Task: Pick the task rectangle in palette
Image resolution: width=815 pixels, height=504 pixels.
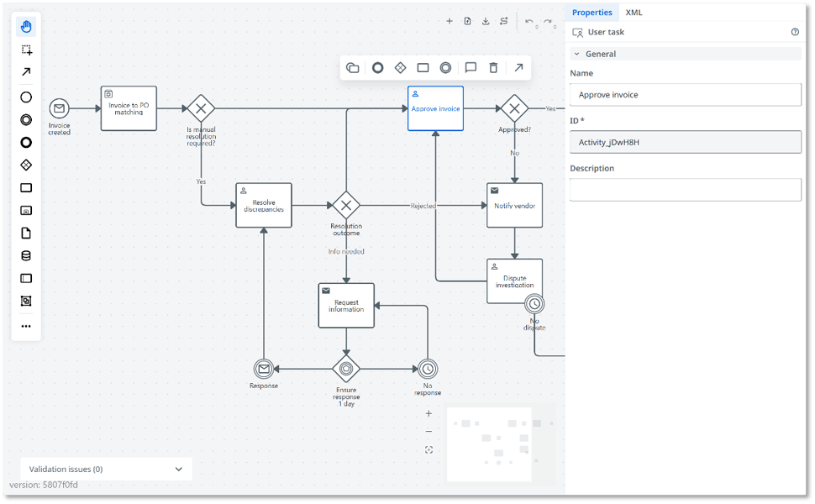Action: 26,188
